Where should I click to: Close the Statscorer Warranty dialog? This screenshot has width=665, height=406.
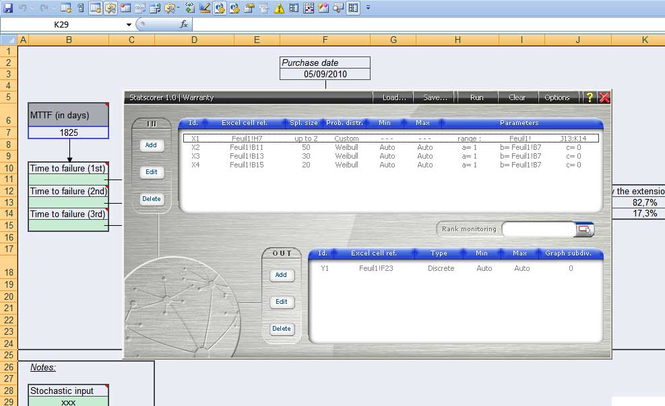(x=604, y=98)
